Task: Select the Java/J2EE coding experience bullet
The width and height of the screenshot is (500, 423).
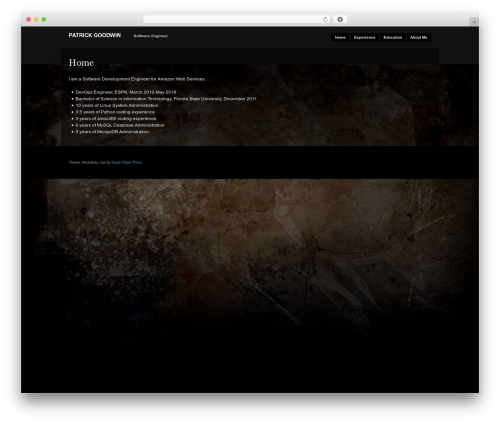Action: point(116,118)
